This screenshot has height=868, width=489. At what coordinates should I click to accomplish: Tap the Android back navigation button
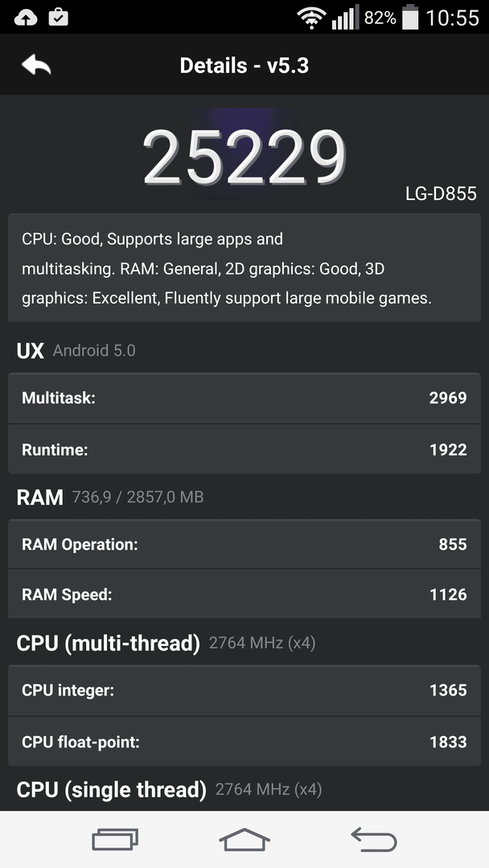(374, 840)
